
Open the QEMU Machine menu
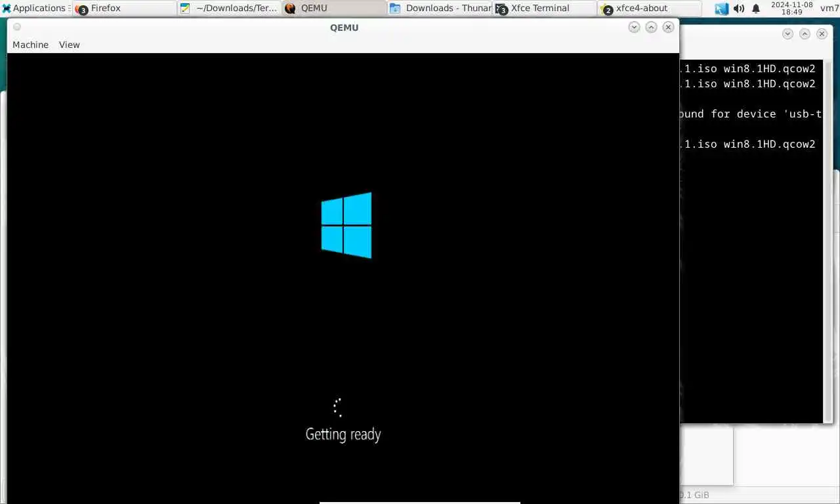30,45
